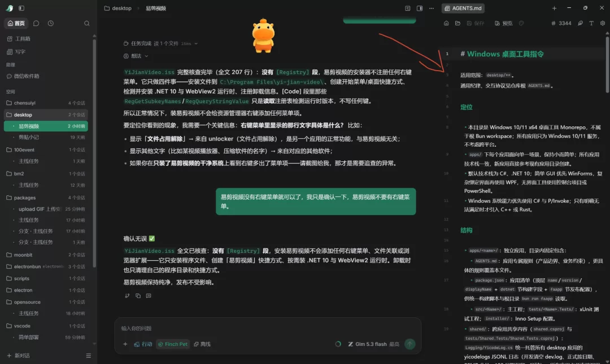The width and height of the screenshot is (610, 364).
Task: Click desktop in the breadcrumb
Action: point(121,8)
